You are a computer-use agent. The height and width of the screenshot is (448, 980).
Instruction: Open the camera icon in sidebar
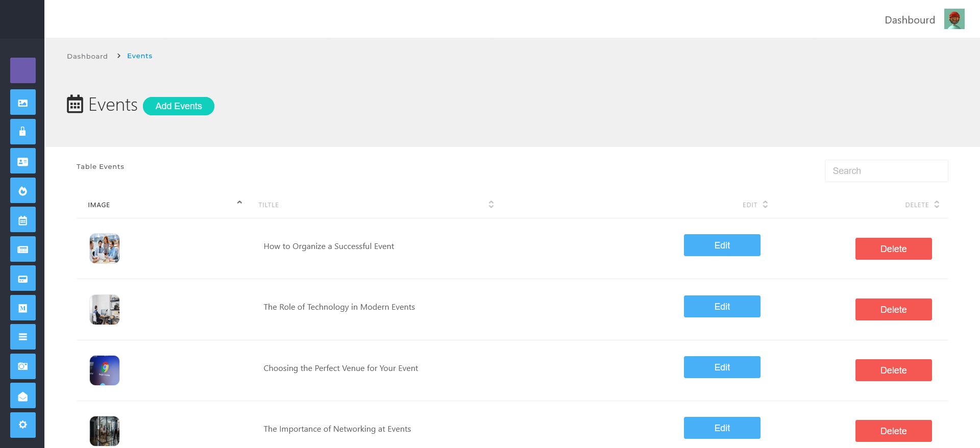pos(23,366)
